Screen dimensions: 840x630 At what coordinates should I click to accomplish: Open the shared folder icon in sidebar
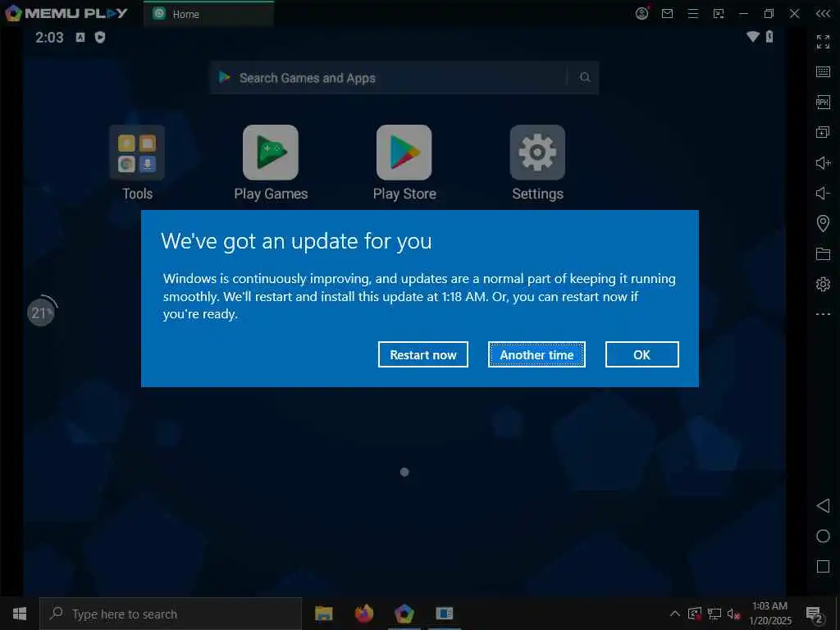[823, 254]
